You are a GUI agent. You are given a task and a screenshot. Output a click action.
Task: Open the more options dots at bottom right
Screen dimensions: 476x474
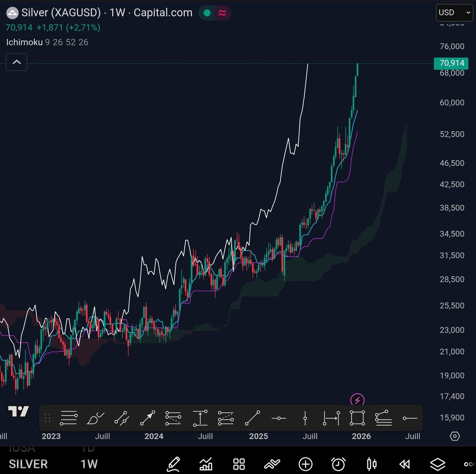[x=470, y=464]
